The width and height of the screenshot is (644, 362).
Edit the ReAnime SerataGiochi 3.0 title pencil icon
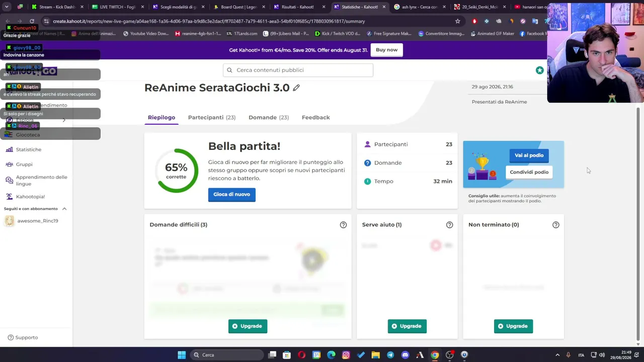296,87
